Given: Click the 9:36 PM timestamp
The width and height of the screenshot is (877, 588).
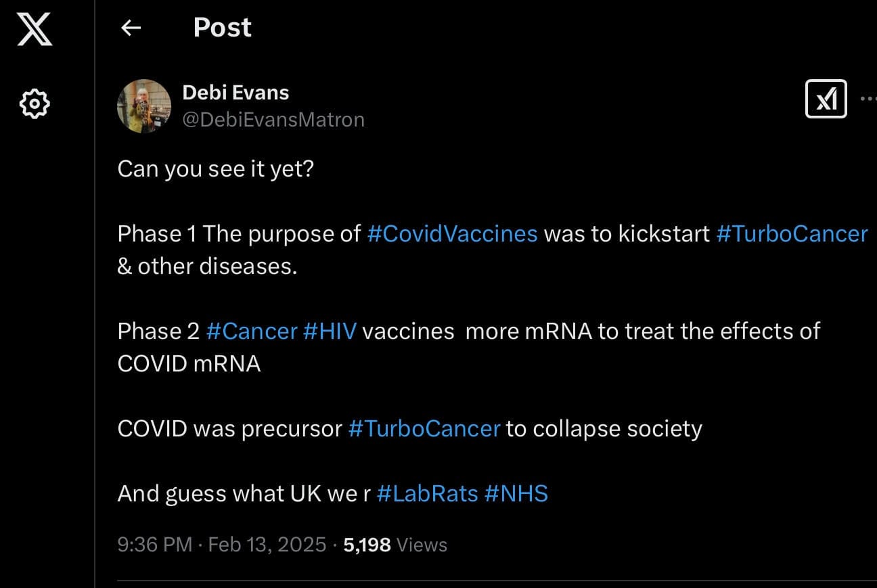Looking at the screenshot, I should click(155, 545).
